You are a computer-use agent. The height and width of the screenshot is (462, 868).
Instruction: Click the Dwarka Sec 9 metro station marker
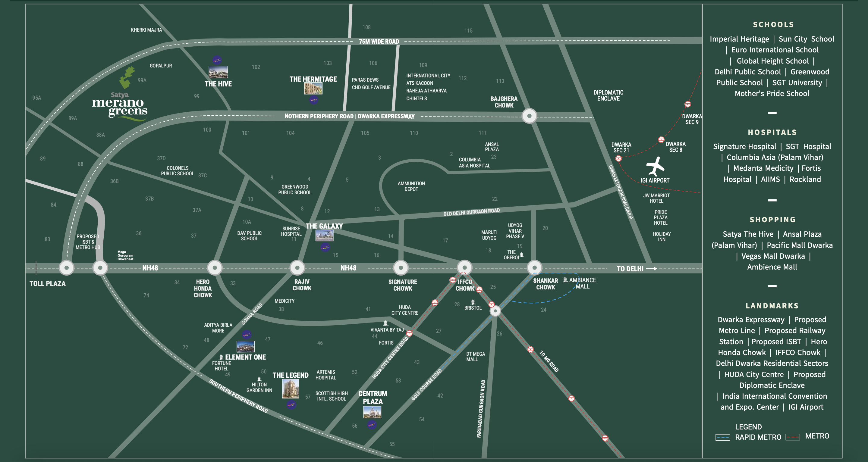688,104
